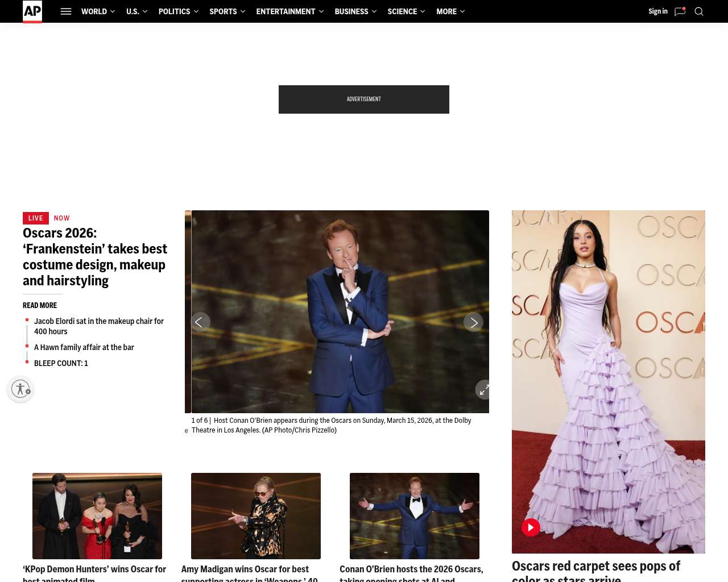Open the search magnifier icon
Screen dimensions: 728x582
[699, 11]
